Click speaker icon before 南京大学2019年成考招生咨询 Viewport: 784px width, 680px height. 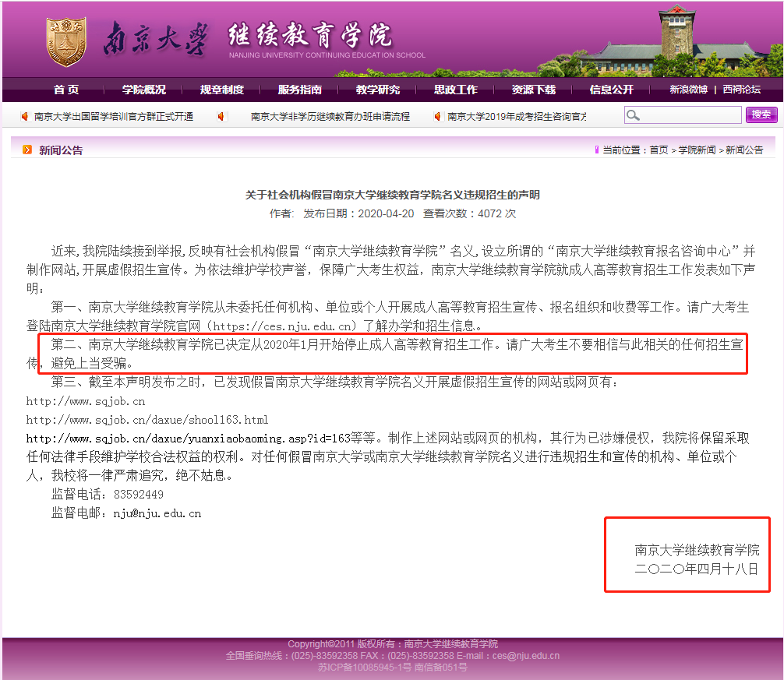[437, 116]
